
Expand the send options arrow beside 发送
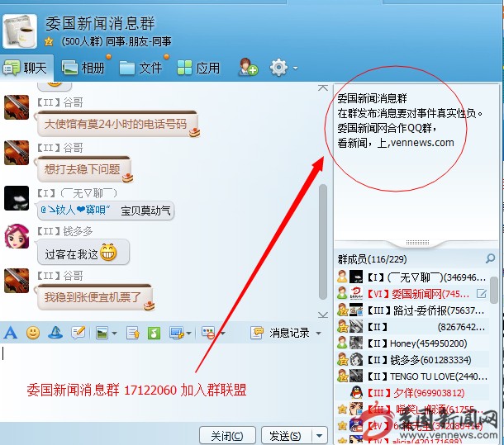(x=319, y=436)
